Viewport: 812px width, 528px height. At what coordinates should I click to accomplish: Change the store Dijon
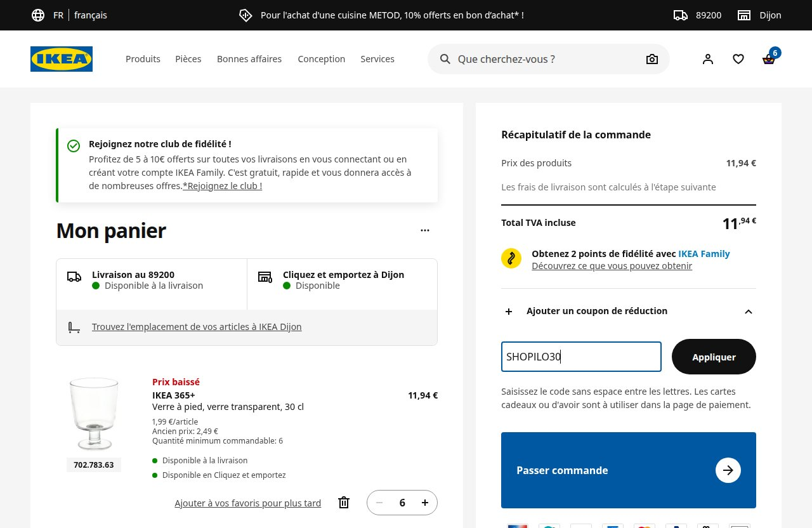(771, 15)
